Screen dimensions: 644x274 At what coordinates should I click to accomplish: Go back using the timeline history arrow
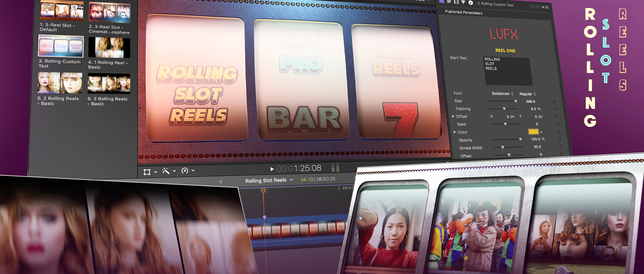221,182
